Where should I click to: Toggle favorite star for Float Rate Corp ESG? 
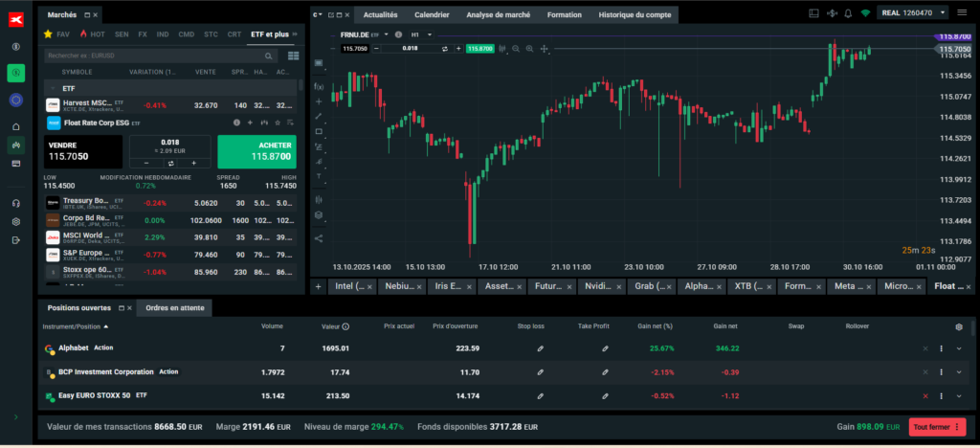pos(278,123)
